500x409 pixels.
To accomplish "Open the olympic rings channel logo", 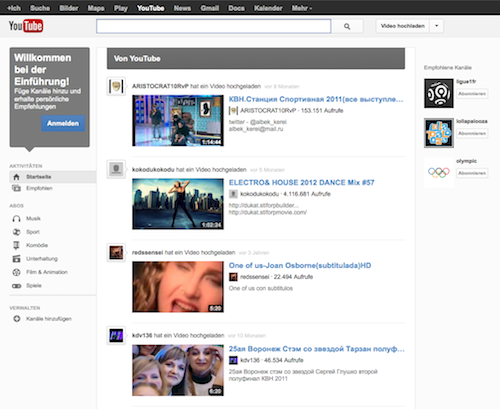I will coord(439,173).
